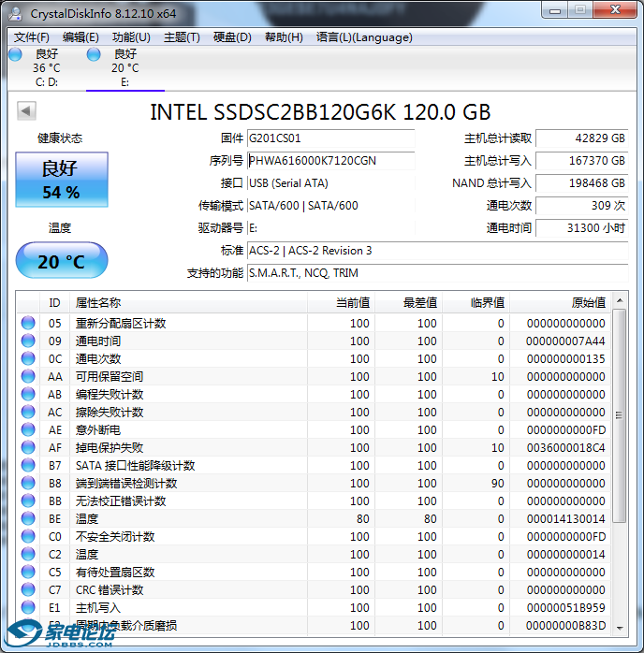Click the power on count value 309 次

coord(582,206)
